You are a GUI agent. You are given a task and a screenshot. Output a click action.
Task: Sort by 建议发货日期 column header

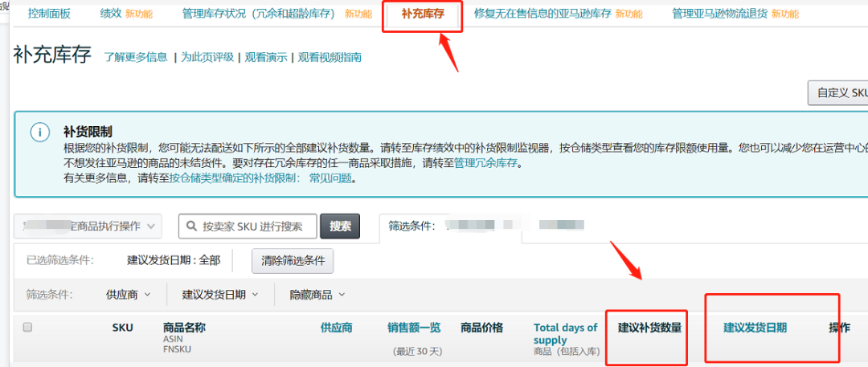click(755, 328)
